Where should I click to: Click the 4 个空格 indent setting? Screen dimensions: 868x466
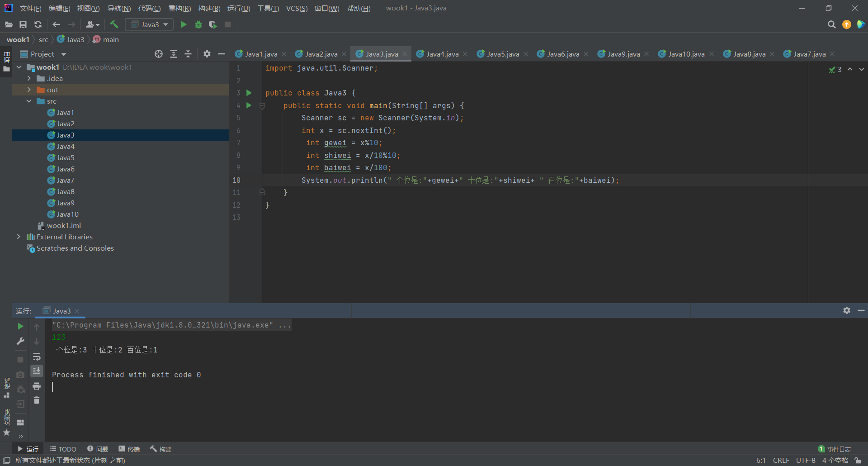coord(835,460)
